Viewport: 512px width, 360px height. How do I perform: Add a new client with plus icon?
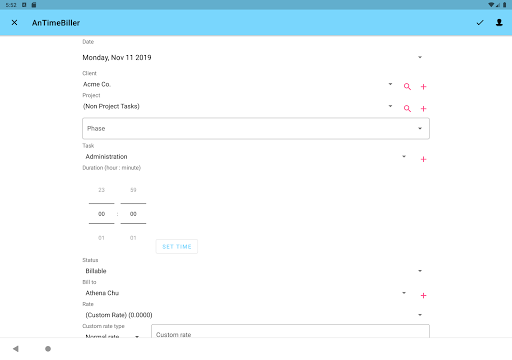423,87
